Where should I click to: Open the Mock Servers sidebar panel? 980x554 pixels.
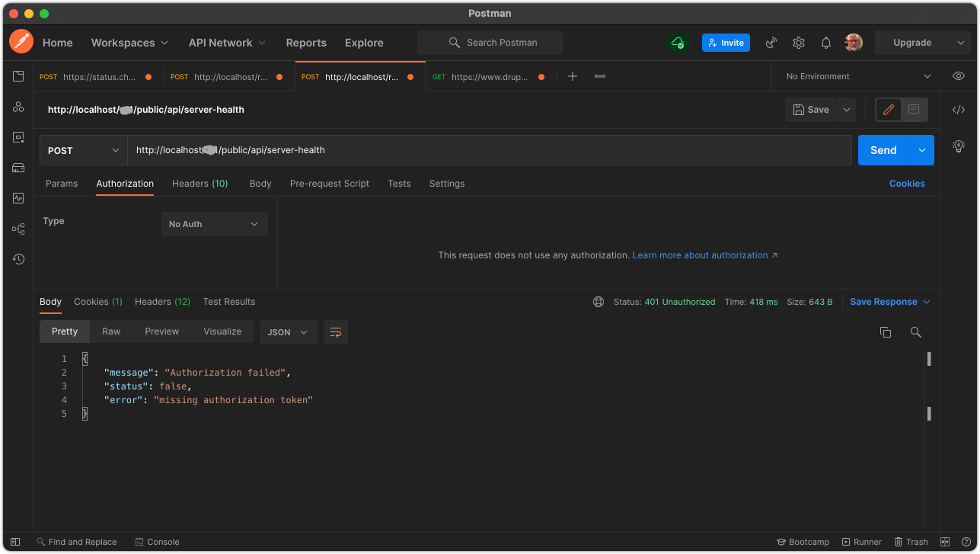(x=18, y=168)
